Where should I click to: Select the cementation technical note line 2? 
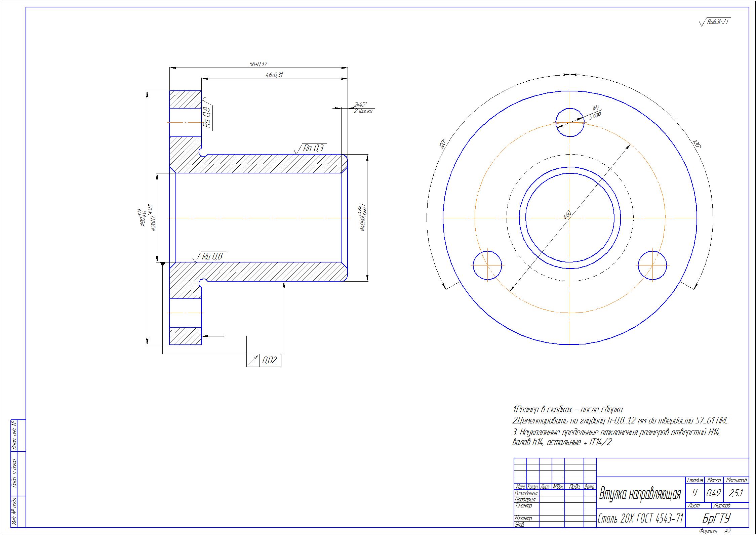point(621,420)
